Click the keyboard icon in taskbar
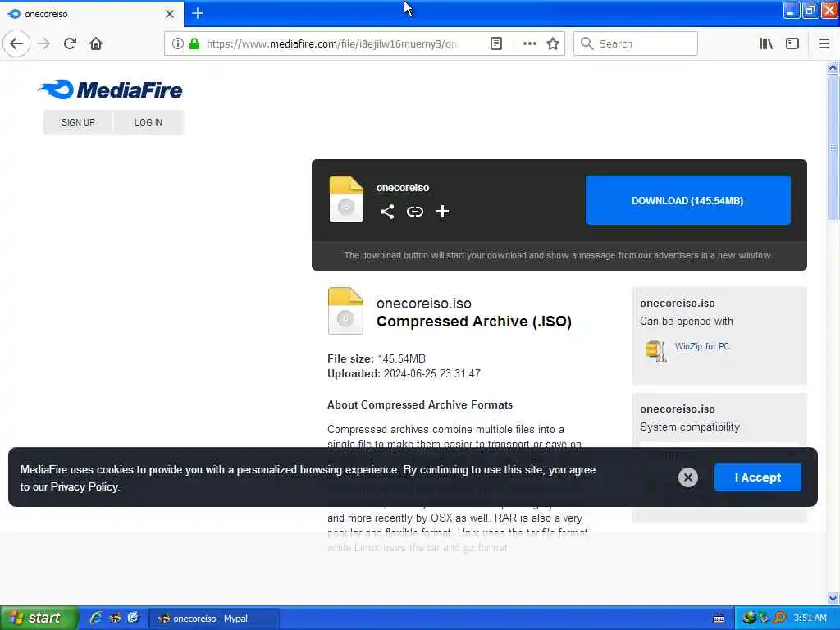840x630 pixels. pyautogui.click(x=719, y=619)
